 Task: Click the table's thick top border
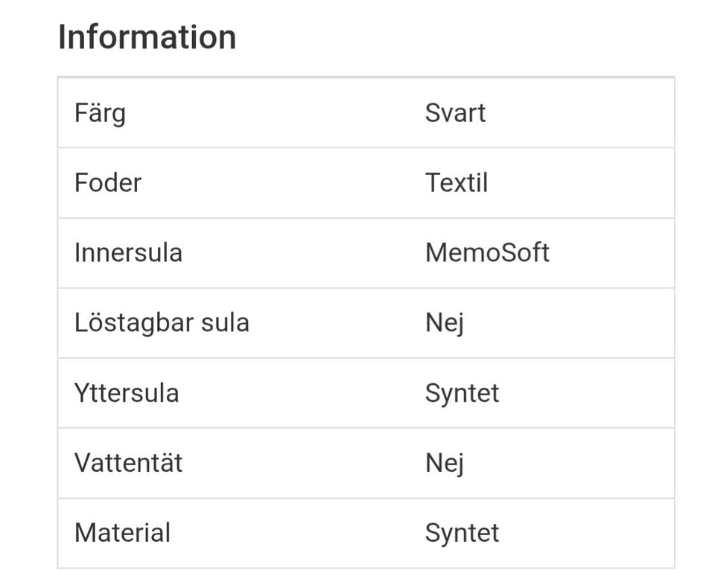tap(366, 77)
